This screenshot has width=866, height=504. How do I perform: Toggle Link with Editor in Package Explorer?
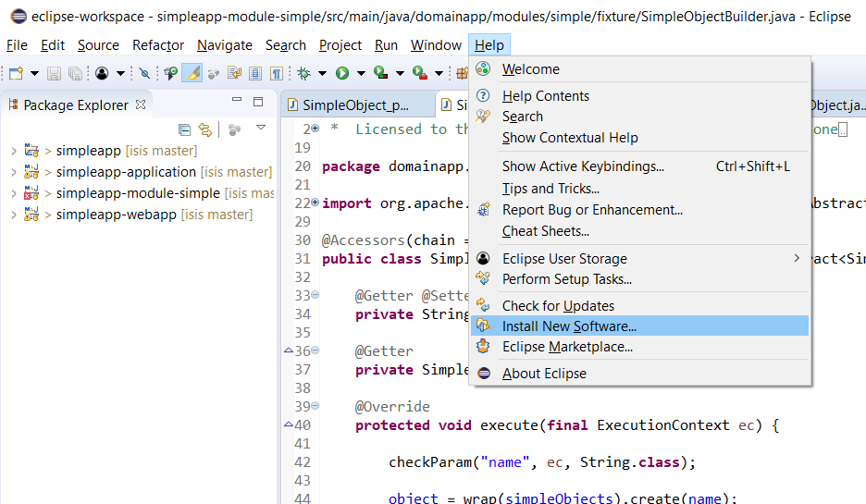pyautogui.click(x=205, y=129)
